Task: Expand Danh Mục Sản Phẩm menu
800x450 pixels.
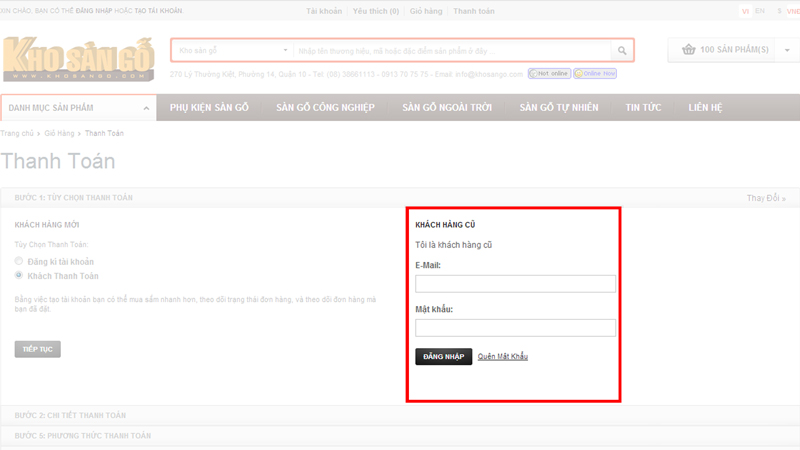Action: pyautogui.click(x=78, y=107)
